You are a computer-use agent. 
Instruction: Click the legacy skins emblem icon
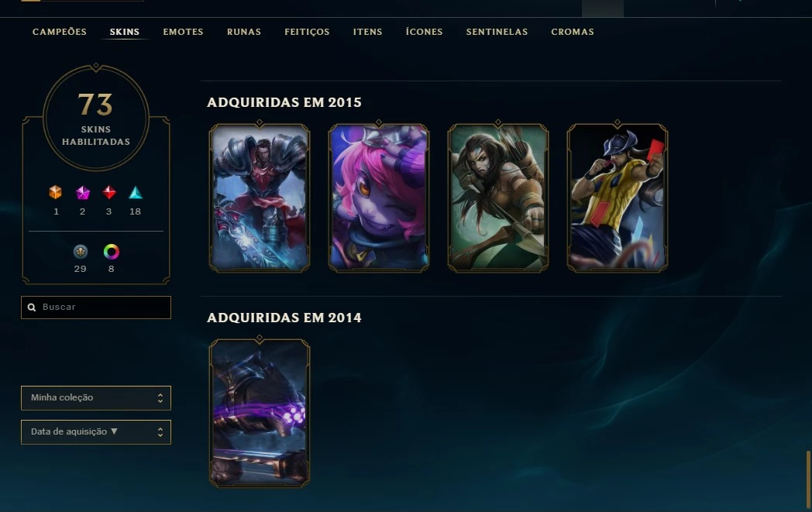pos(81,252)
